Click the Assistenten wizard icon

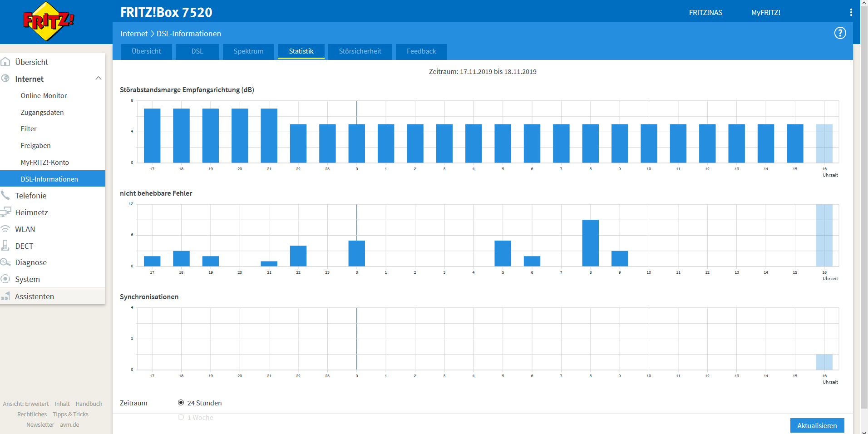5,296
